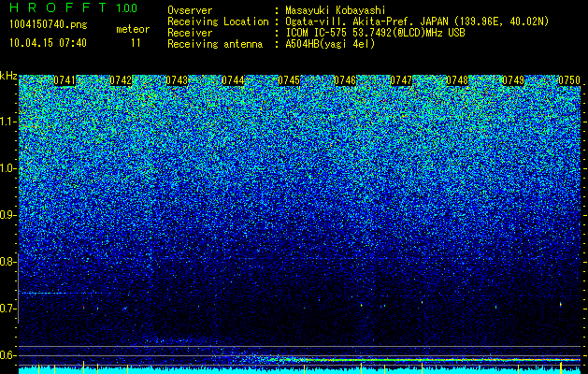Image resolution: width=588 pixels, height=374 pixels.
Task: Click the 0750 time marker
Action: [x=569, y=80]
